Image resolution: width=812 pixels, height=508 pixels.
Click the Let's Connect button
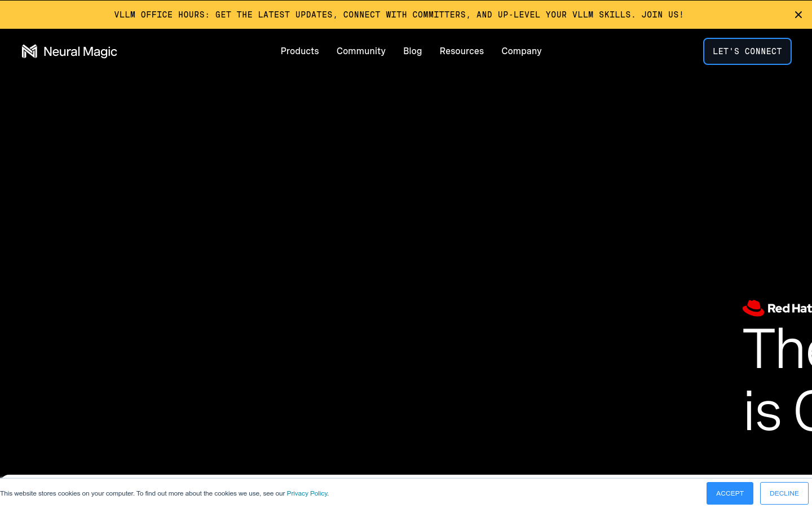(x=747, y=51)
